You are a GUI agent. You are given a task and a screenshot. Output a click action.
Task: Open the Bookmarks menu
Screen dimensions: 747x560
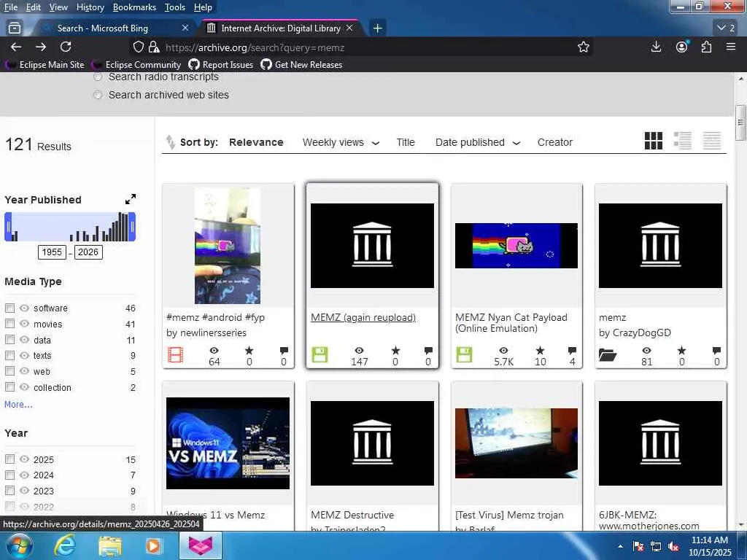click(x=134, y=7)
